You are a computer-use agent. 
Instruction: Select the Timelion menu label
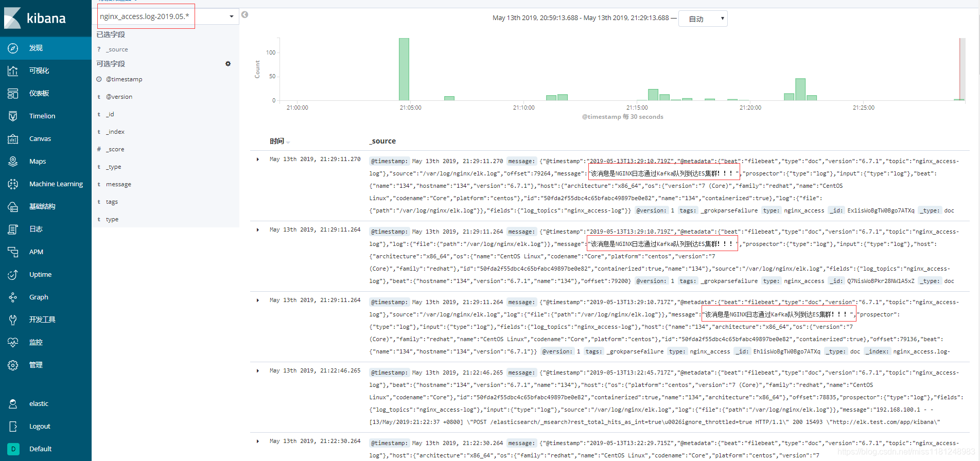42,116
